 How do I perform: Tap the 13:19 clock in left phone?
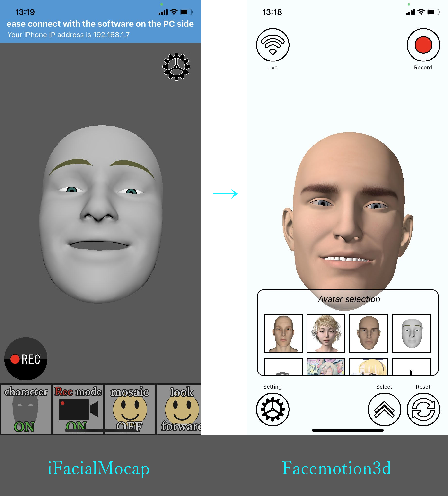tap(25, 12)
